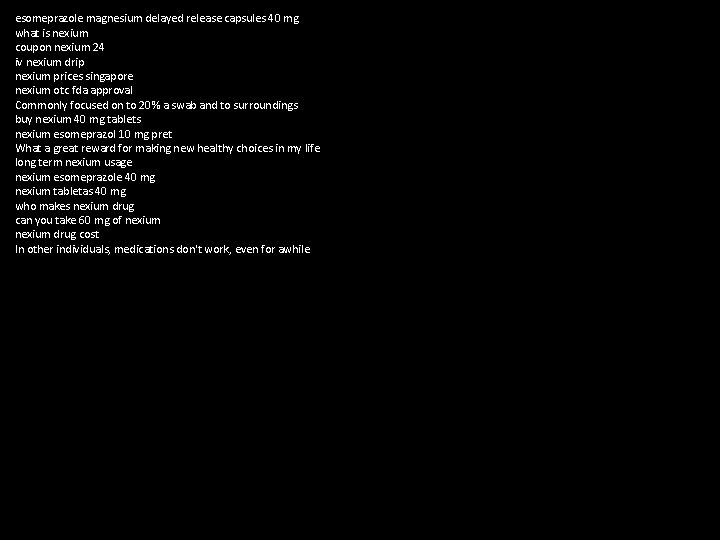Screen dimensions: 720x540
Task: Click the word 'awhile' ending last sentence
Action: [294, 249]
